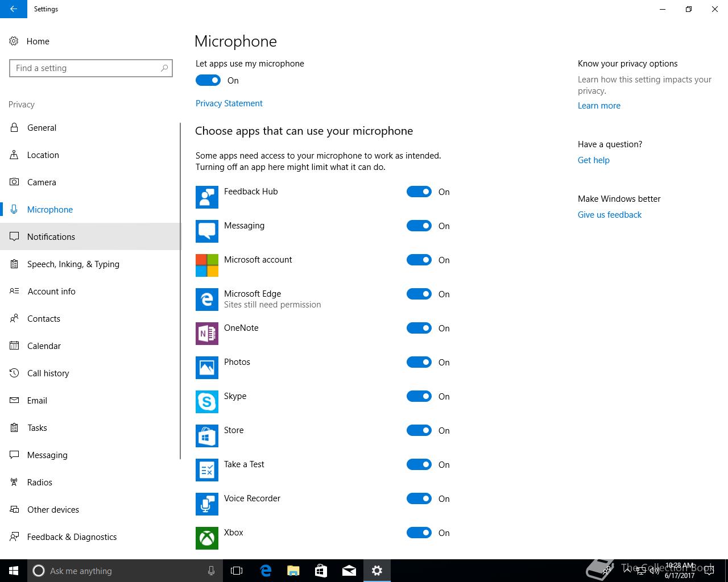Open the Mail app from the taskbar
The width and height of the screenshot is (728, 582).
[349, 571]
